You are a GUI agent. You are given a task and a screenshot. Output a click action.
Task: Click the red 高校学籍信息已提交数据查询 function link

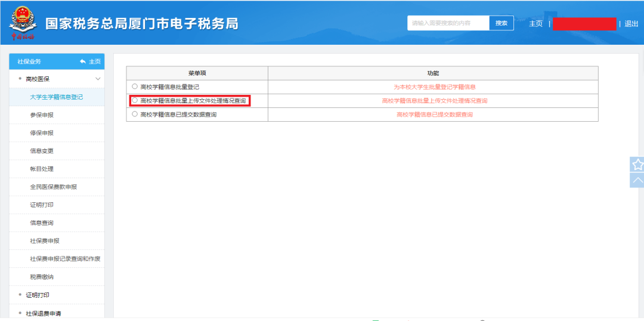[435, 115]
